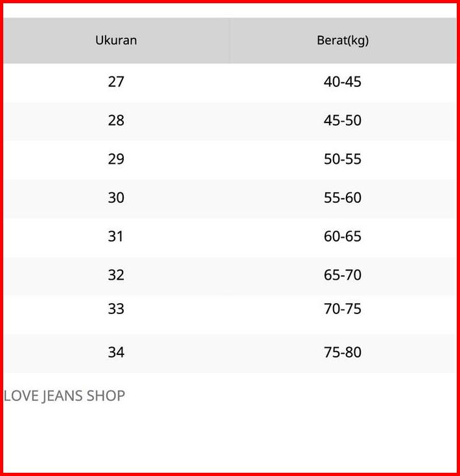The image size is (460, 476).
Task: Click the LOVE JEANS SHOP text
Action: tap(64, 396)
